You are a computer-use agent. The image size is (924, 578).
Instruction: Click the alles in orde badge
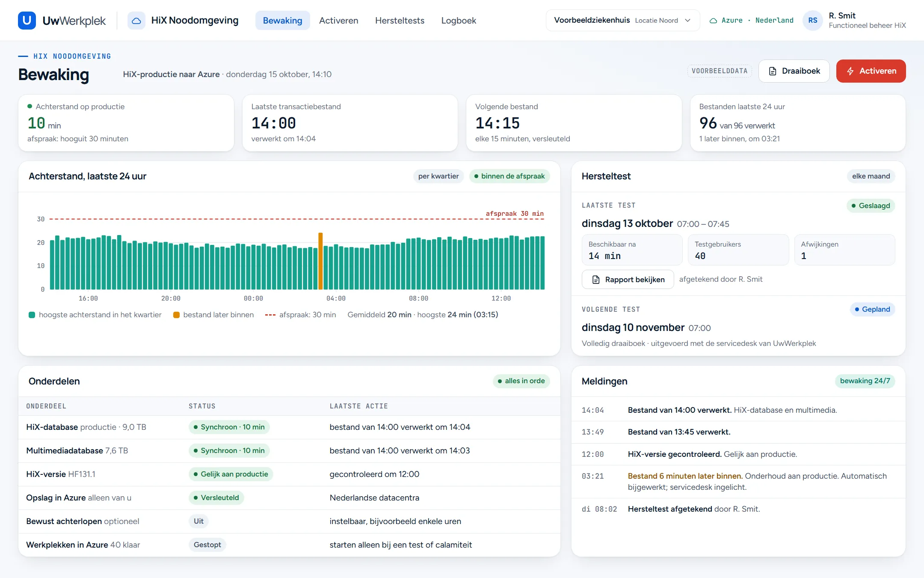[x=521, y=381]
